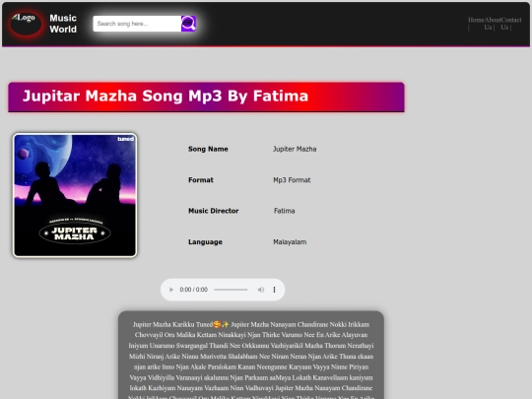Open the audio player three-dot menu
The height and width of the screenshot is (399, 532).
tap(274, 290)
